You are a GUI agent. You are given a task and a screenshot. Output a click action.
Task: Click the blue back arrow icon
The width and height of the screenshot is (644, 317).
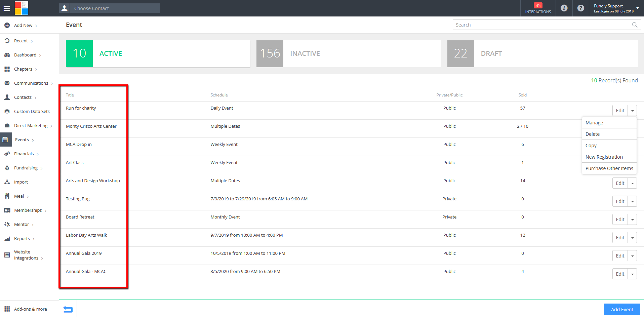point(68,309)
